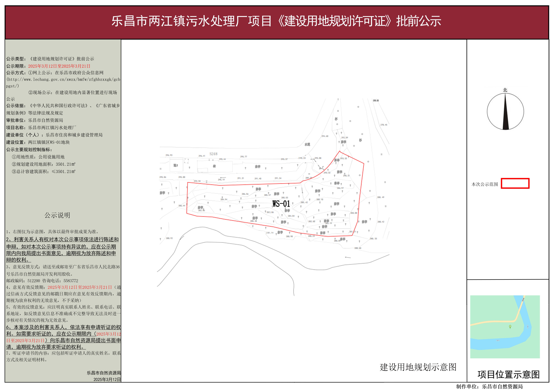Click the 审批单位：乐昌市自然资源局 line

coord(35,120)
